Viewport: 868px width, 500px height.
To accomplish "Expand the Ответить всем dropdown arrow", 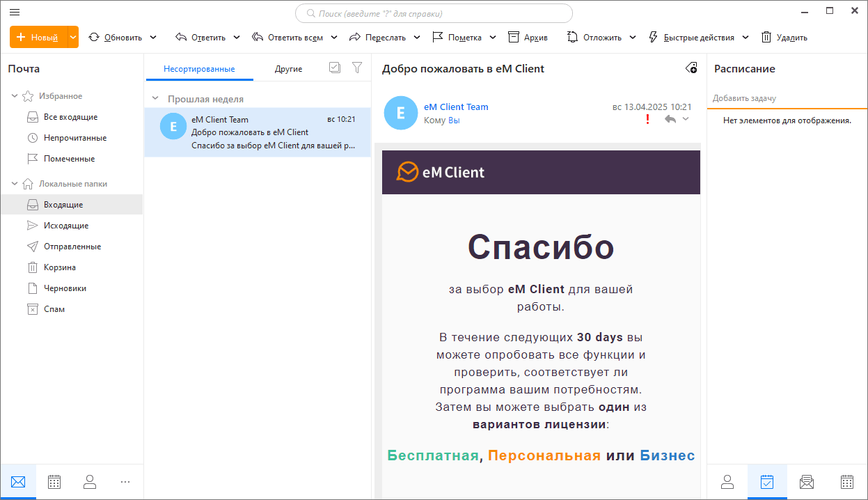I will (x=334, y=38).
